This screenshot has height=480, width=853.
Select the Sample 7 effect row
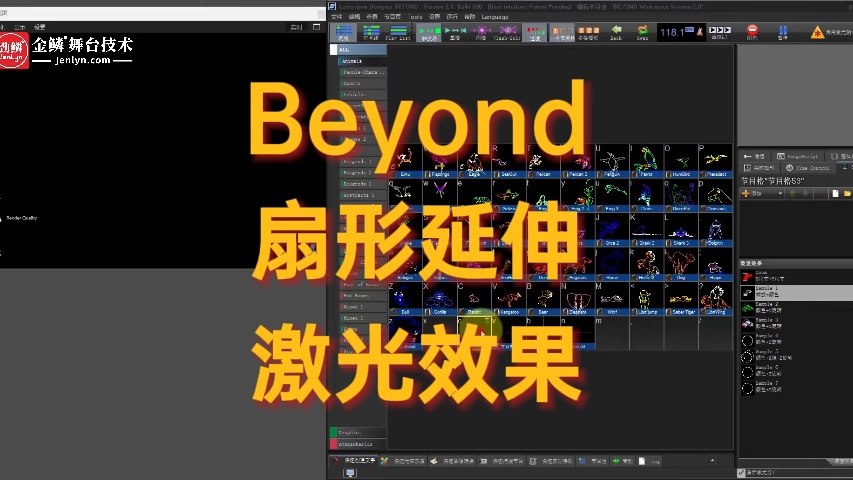796,387
